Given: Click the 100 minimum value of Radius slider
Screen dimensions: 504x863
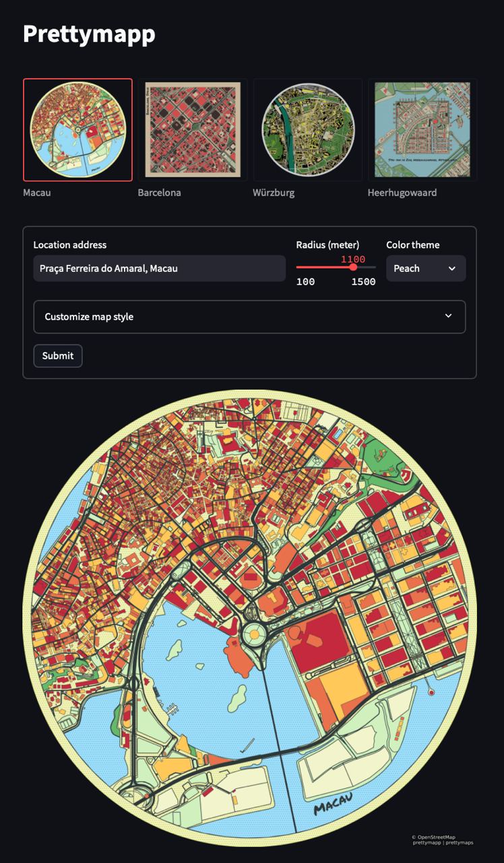Looking at the screenshot, I should 305,282.
